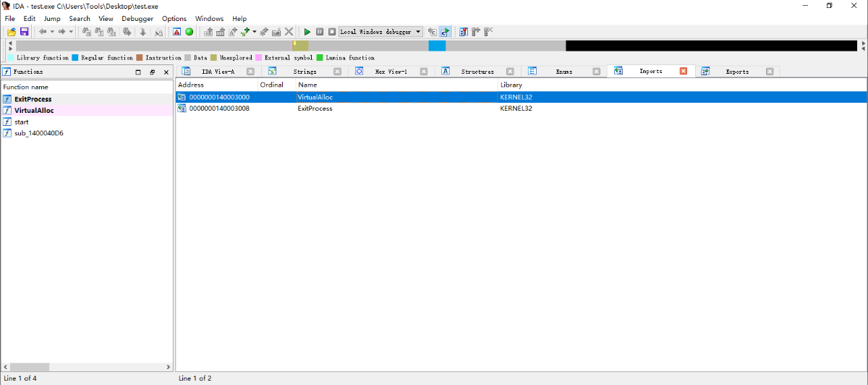
Task: Click the Function name column header
Action: point(87,87)
